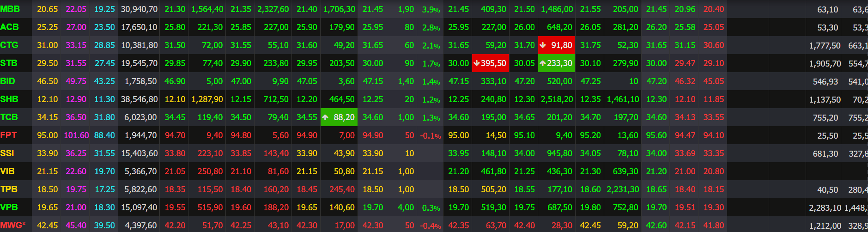The height and width of the screenshot is (232, 868).
Task: Click TCB total volume 6,023,00
Action: pos(141,117)
